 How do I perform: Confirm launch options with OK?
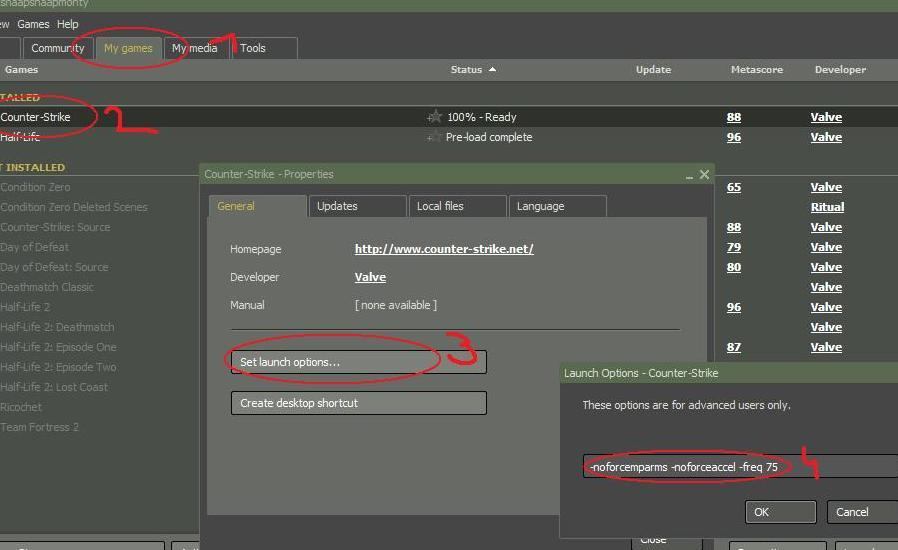click(x=781, y=512)
